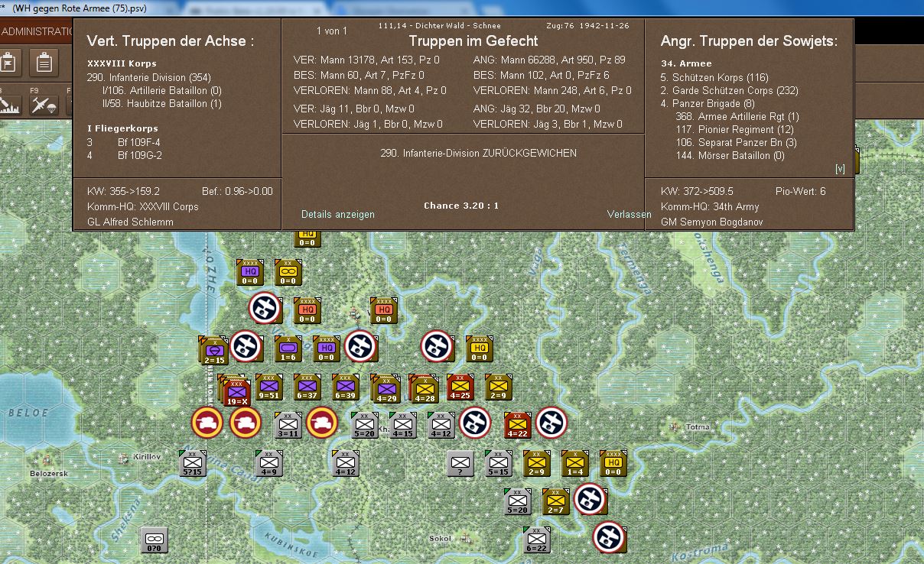924x564 pixels.
Task: Select the red 4=22 infantry counter
Action: click(x=518, y=425)
